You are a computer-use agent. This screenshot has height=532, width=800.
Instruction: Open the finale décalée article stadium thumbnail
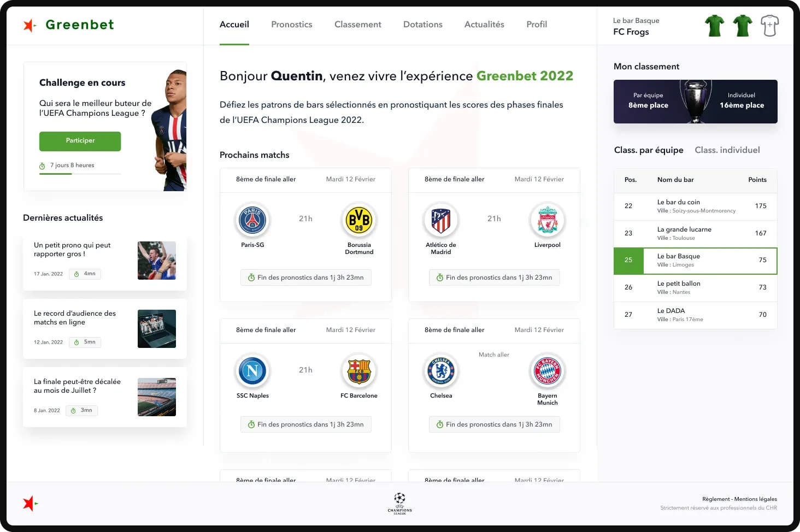point(157,397)
